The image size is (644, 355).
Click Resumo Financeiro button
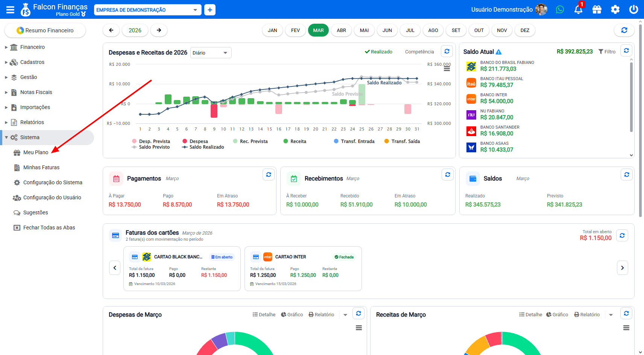(45, 30)
